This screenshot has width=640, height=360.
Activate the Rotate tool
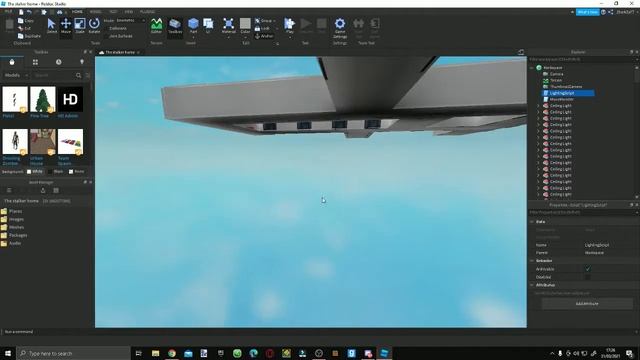pyautogui.click(x=94, y=26)
